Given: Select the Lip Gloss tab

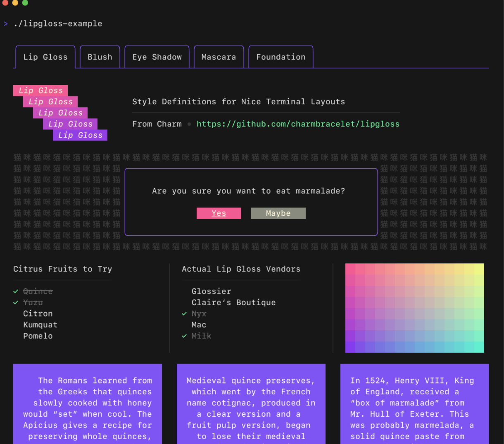Looking at the screenshot, I should coord(45,57).
